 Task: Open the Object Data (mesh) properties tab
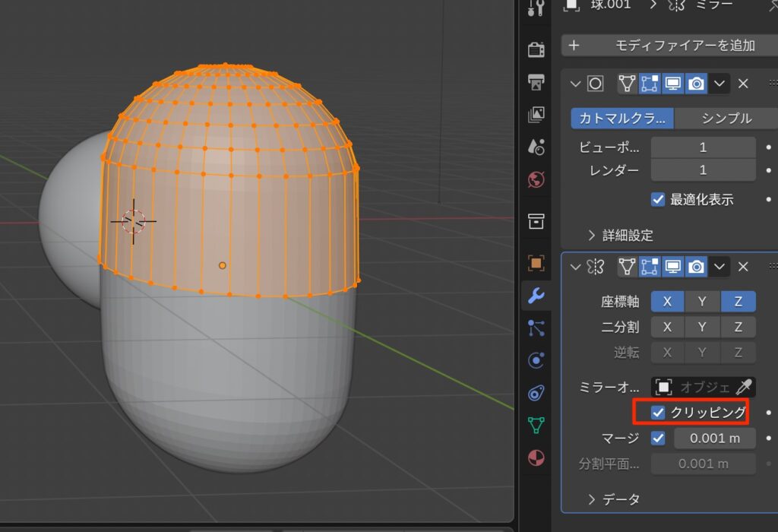tap(536, 425)
